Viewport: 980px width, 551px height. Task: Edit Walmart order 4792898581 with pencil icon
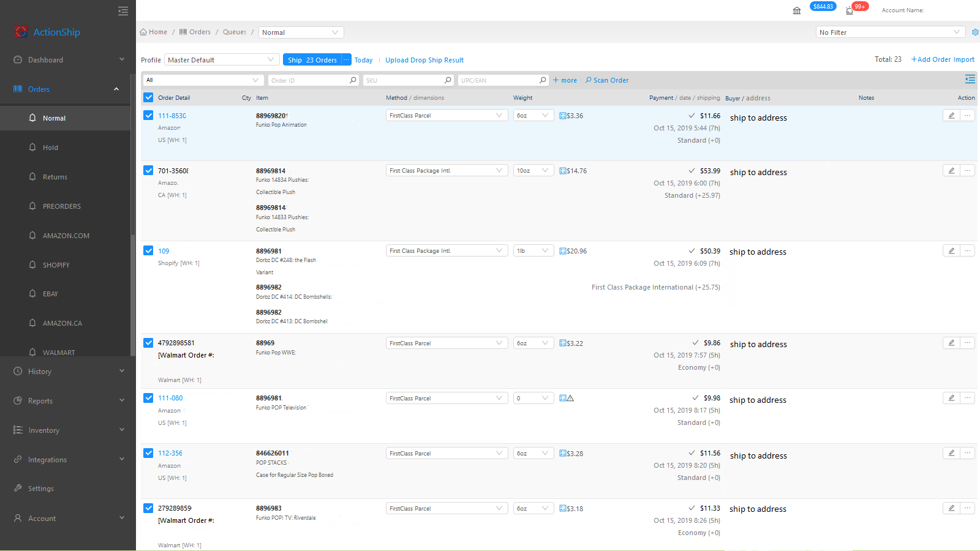[x=951, y=343]
